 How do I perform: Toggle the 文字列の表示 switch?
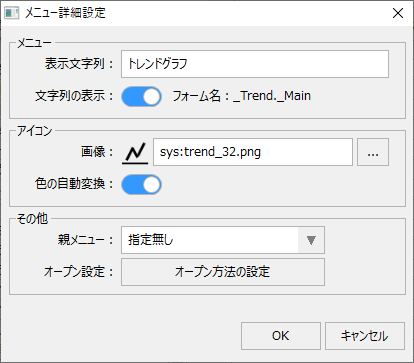tap(142, 97)
